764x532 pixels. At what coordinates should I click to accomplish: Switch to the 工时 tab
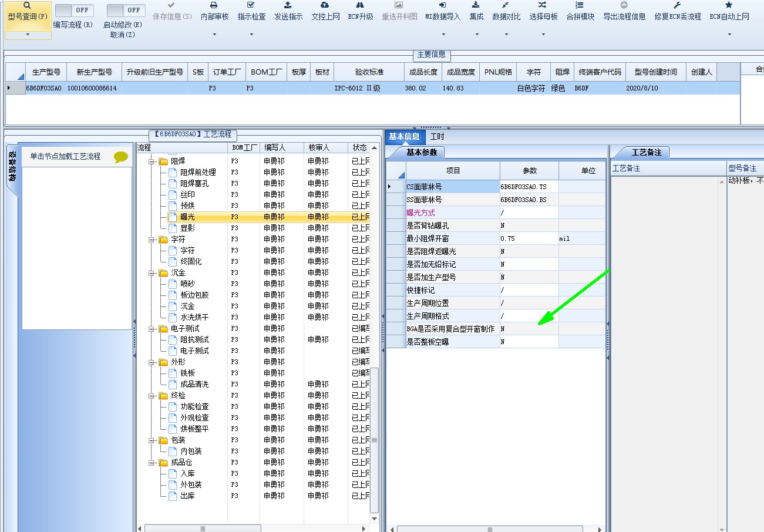tap(437, 136)
